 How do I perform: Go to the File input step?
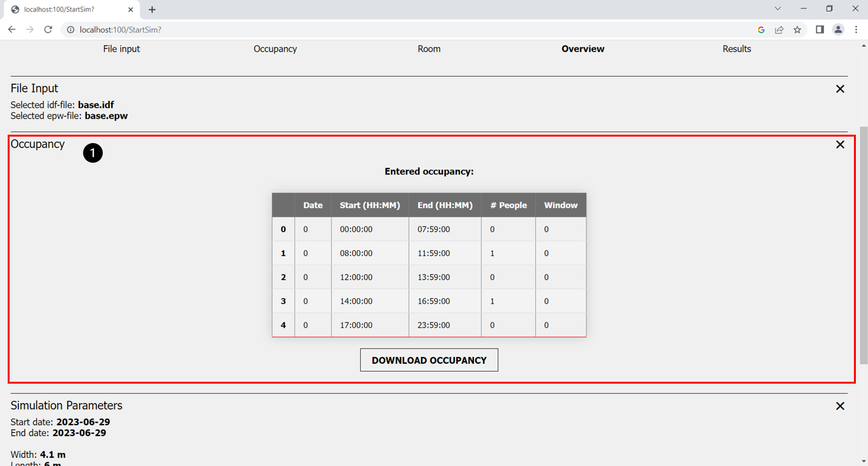pyautogui.click(x=121, y=49)
